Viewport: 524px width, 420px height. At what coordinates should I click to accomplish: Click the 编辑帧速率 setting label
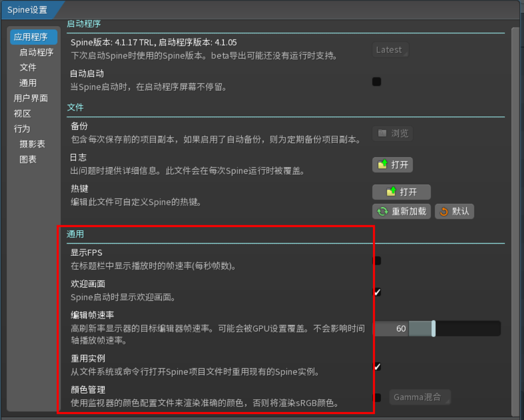(x=92, y=315)
